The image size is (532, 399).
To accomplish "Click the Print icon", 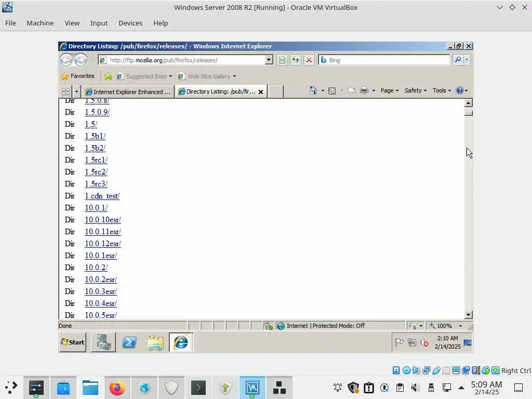I will coord(364,90).
